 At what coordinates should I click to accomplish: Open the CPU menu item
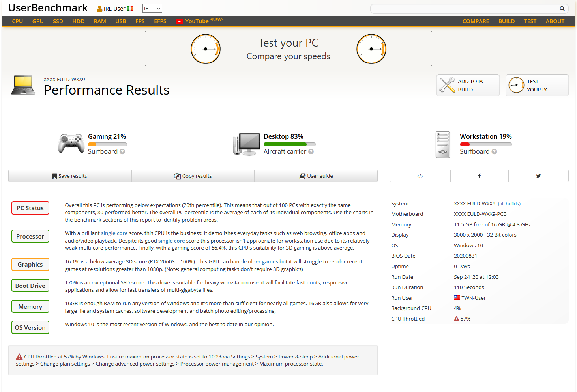[x=17, y=21]
